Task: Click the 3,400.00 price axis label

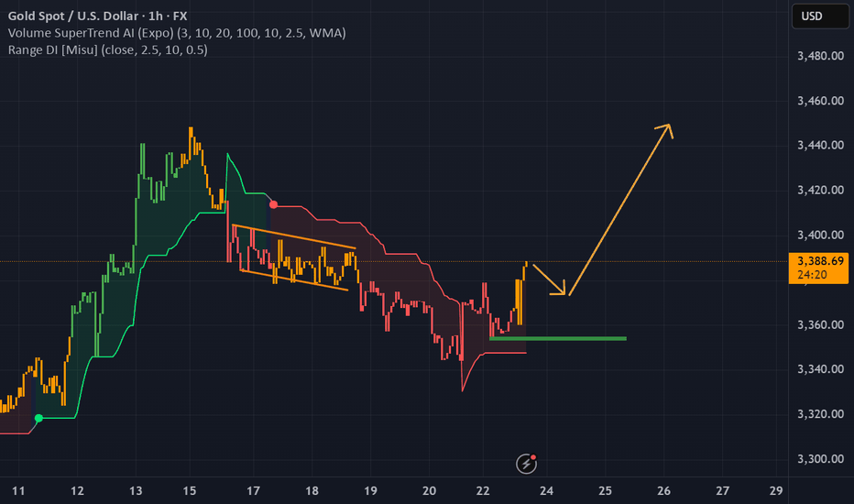Action: pyautogui.click(x=820, y=235)
